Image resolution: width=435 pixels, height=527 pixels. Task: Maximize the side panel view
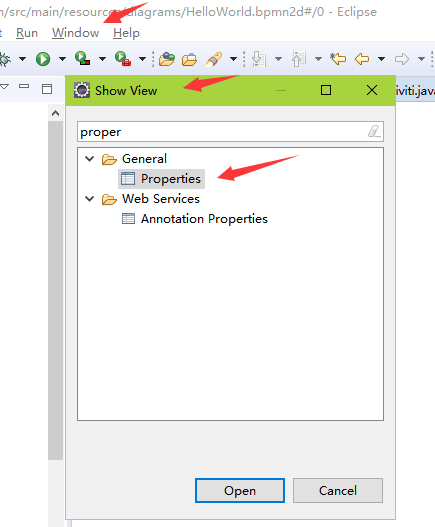(47, 89)
